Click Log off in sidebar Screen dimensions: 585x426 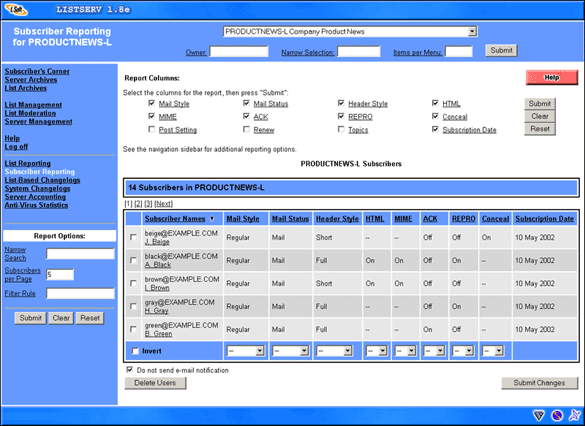coord(16,147)
